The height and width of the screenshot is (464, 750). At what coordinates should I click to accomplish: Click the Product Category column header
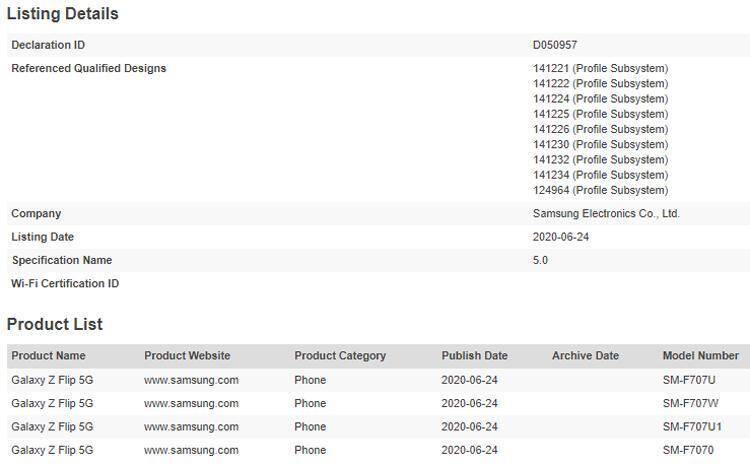coord(340,356)
